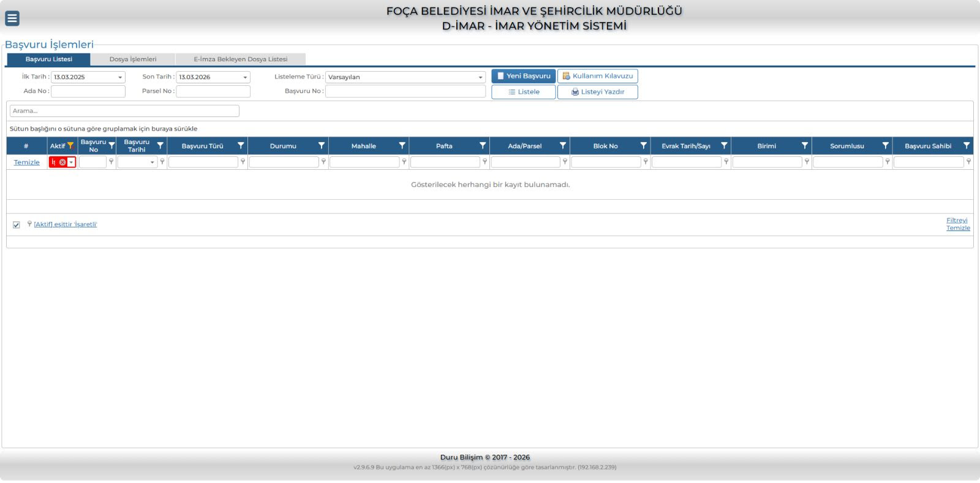Click the Yeni Başvuru button
980x483 pixels.
tap(523, 76)
